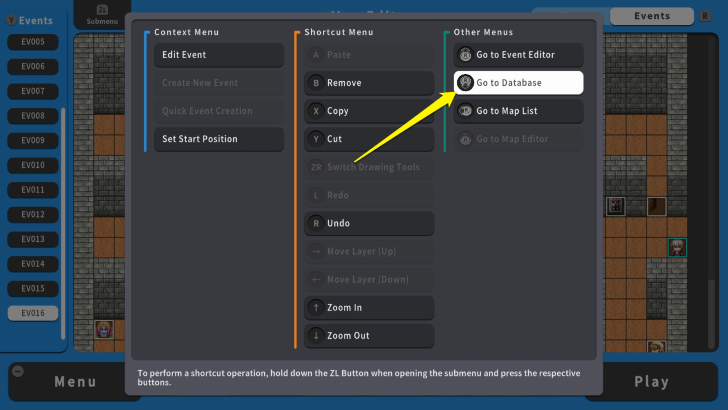728x410 pixels.
Task: Select EV005 in the events list
Action: click(x=33, y=42)
